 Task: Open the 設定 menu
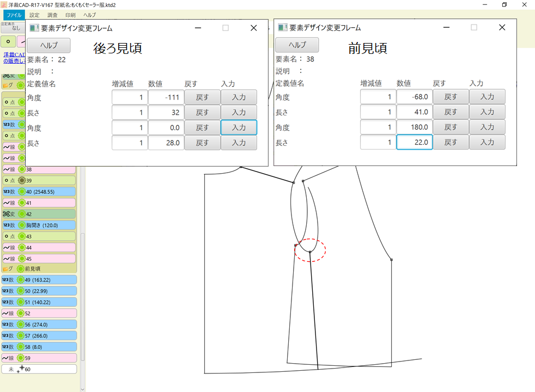[34, 15]
